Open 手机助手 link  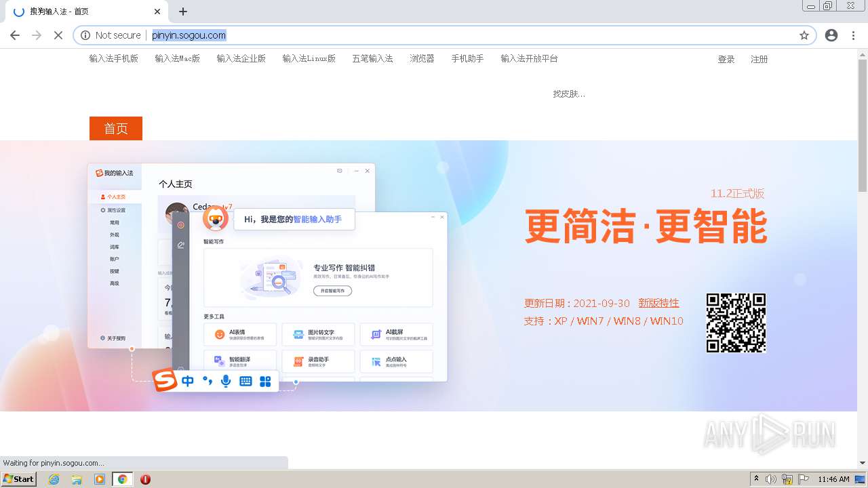tap(468, 59)
